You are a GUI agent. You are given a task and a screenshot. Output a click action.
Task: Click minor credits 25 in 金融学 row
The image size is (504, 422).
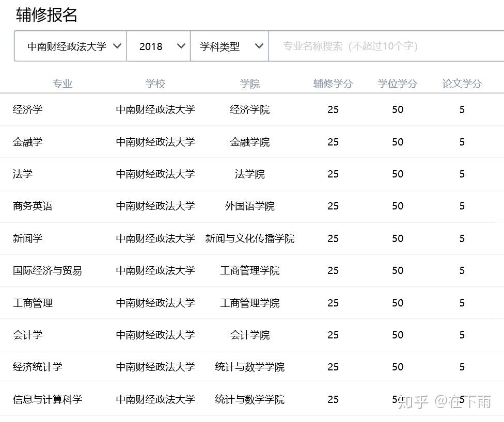click(333, 142)
